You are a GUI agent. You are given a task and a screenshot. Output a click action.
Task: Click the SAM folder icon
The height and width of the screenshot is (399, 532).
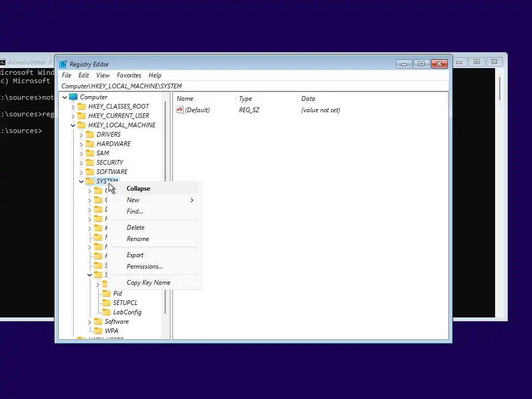89,153
